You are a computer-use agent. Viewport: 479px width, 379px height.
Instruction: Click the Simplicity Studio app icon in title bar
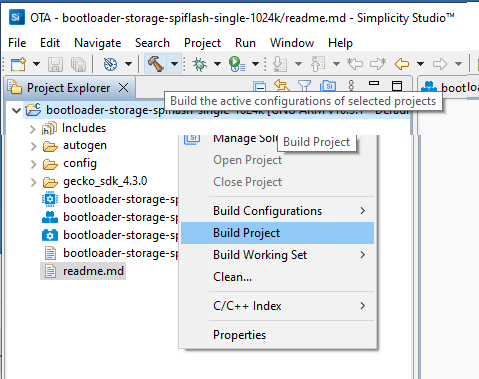coord(17,17)
